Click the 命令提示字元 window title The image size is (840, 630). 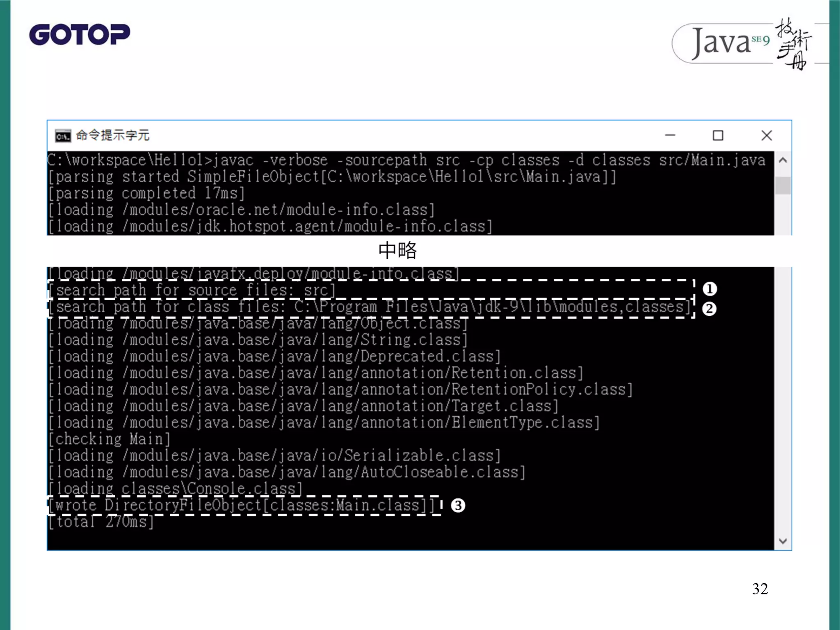point(113,135)
